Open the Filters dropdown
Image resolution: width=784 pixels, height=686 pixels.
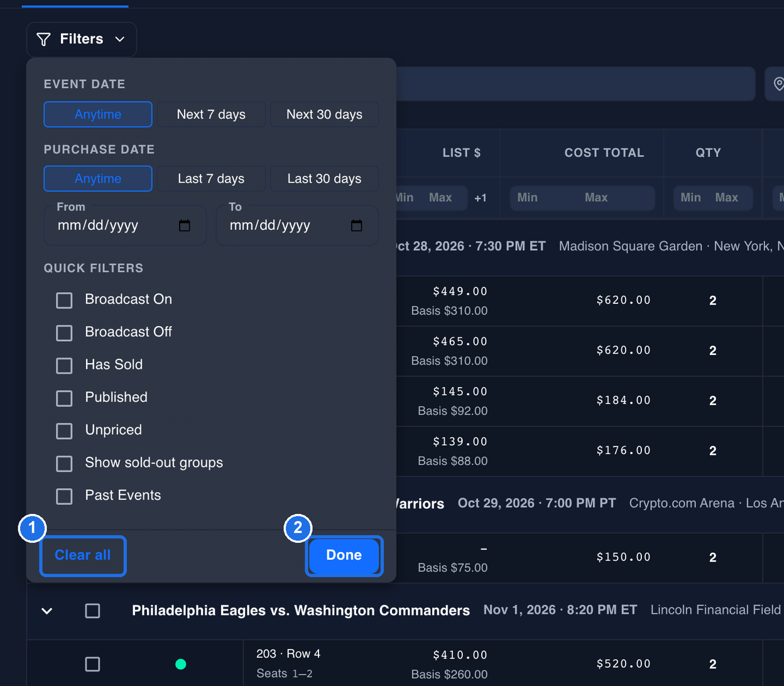tap(82, 40)
